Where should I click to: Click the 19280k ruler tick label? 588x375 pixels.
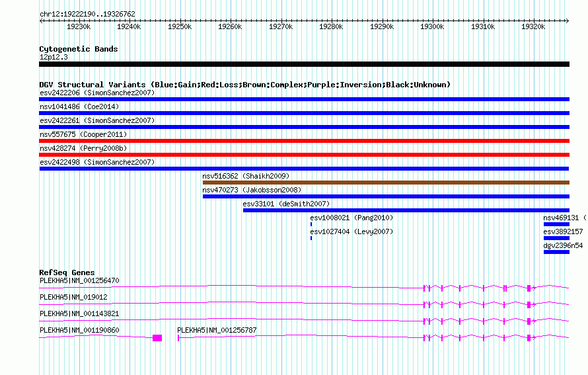[331, 26]
